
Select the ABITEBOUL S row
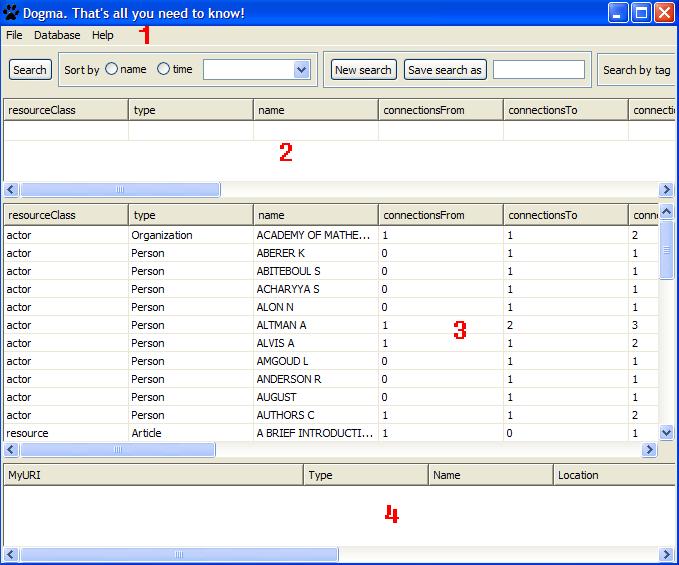pos(331,271)
